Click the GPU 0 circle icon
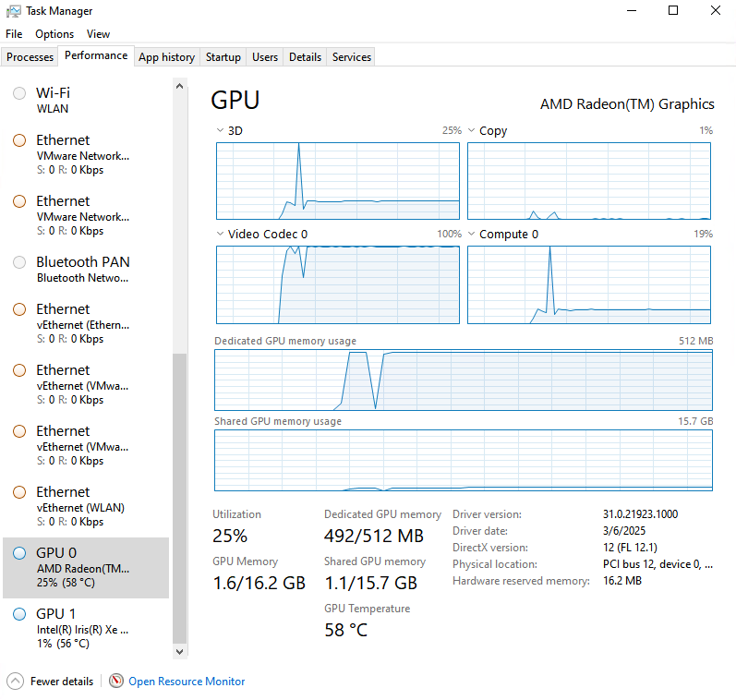The image size is (736, 700). click(x=19, y=553)
